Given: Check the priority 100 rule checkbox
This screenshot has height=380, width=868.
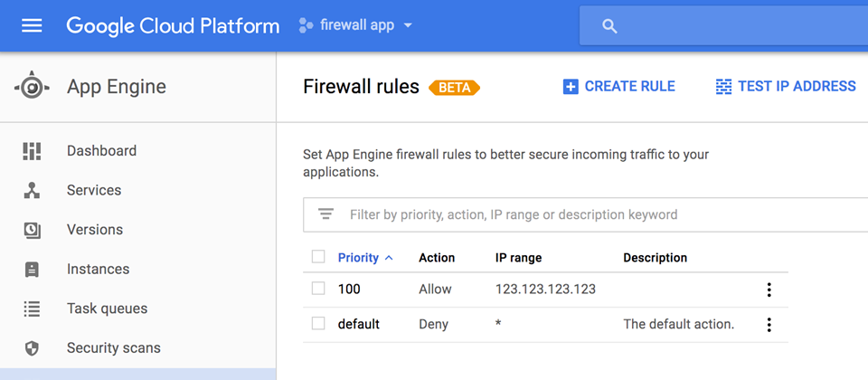Looking at the screenshot, I should [x=318, y=289].
